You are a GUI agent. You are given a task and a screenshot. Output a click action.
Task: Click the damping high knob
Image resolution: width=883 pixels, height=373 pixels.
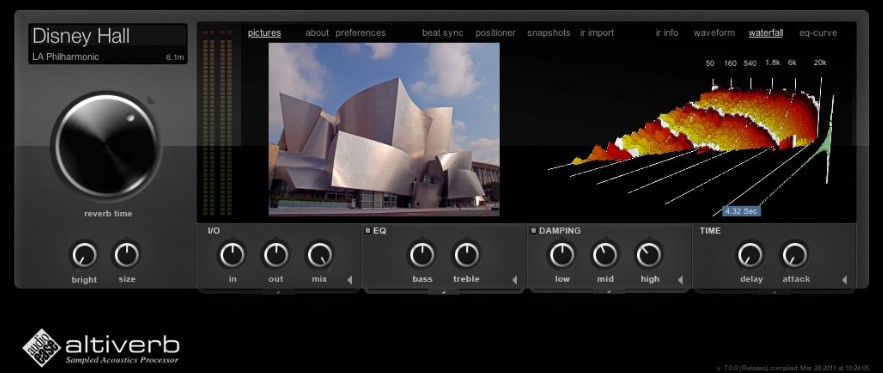(649, 255)
